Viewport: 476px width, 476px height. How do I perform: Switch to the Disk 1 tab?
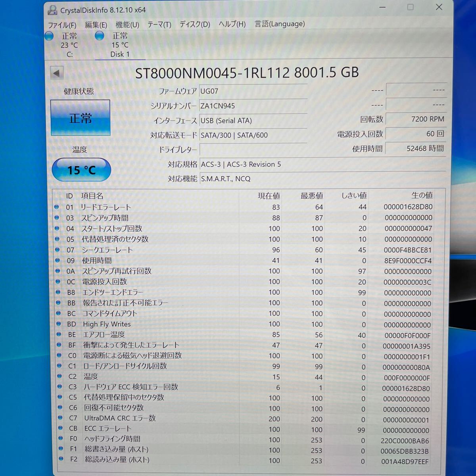[120, 45]
